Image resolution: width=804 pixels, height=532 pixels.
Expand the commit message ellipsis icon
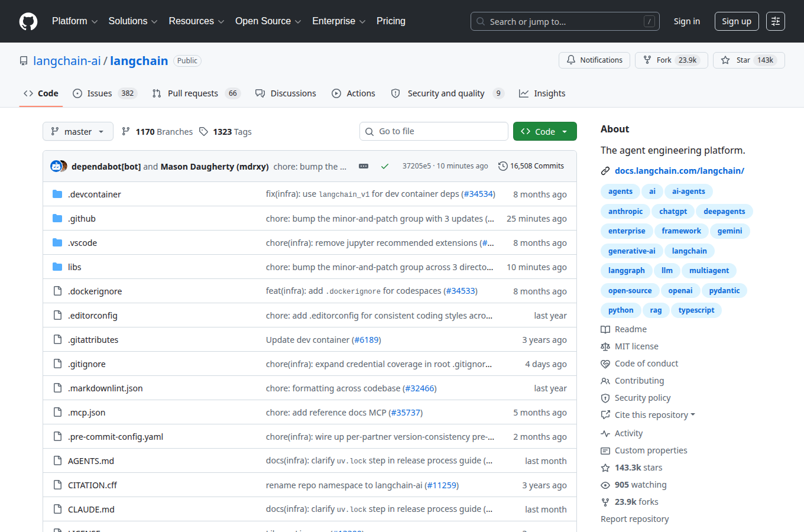pos(364,166)
